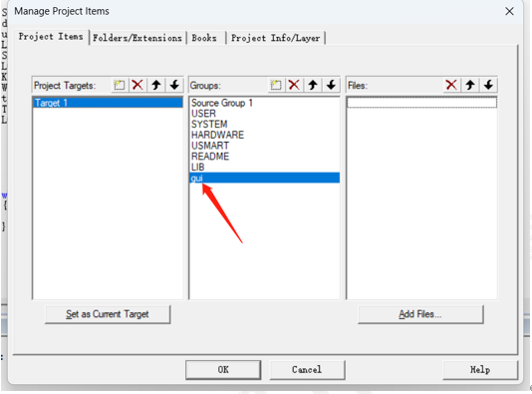Move selected Group down
This screenshot has width=532, height=394.
[331, 85]
